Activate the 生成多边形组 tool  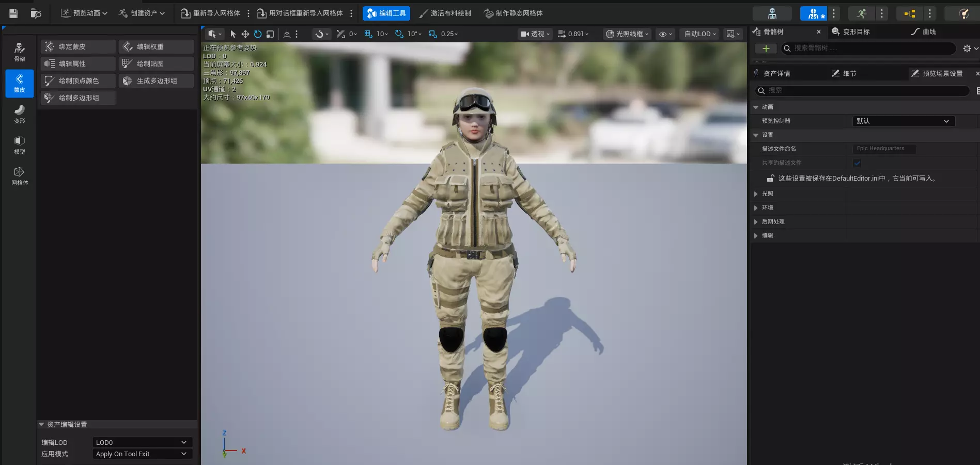point(156,81)
